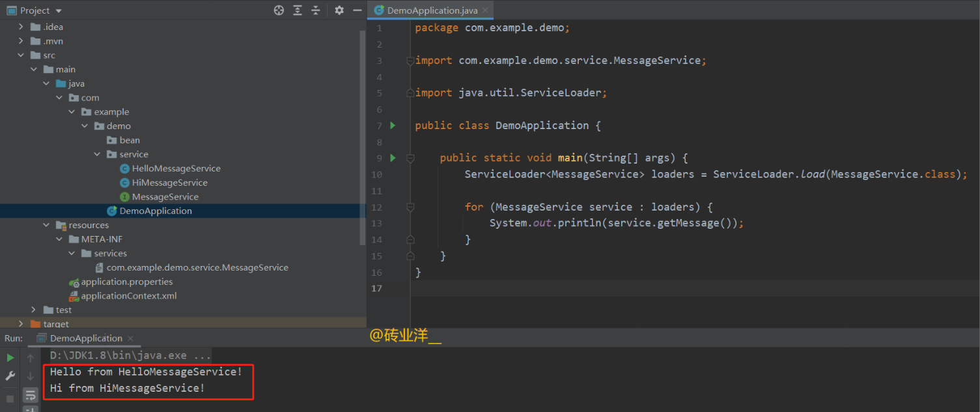Open the Project panel settings gear
This screenshot has width=980, height=412.
coord(339,10)
